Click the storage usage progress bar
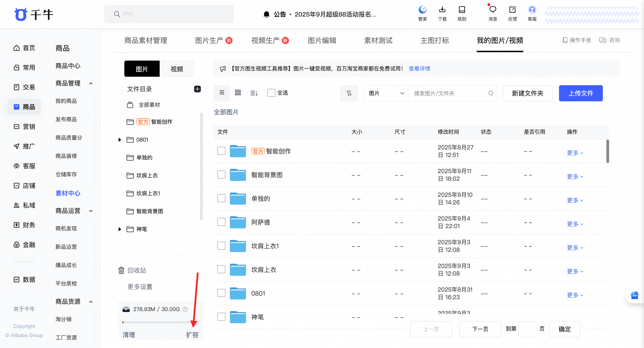The height and width of the screenshot is (348, 644). tap(160, 322)
